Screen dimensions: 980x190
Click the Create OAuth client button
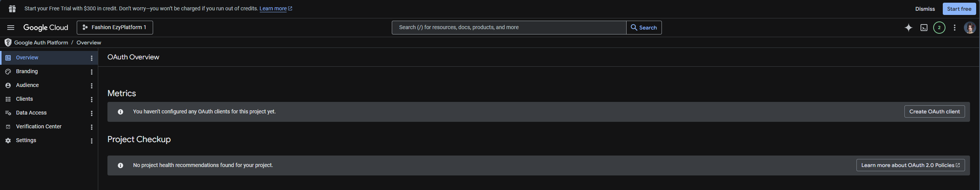(934, 111)
